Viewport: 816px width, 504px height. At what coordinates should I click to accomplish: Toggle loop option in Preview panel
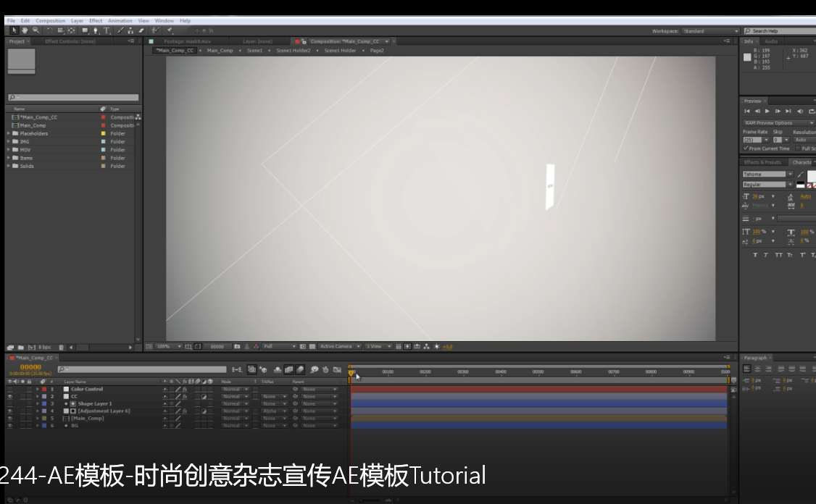[812, 112]
